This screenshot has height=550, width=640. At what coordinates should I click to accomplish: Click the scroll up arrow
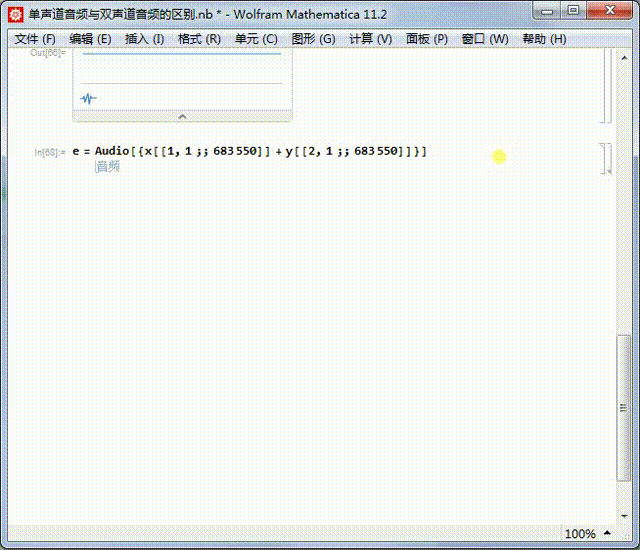(x=624, y=58)
